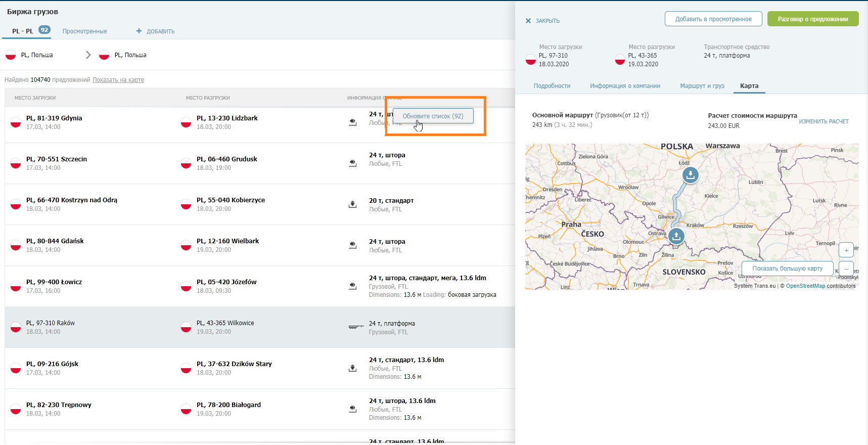The height and width of the screenshot is (445, 868).
Task: Click destination PL, 37-632 Dzików Stary
Action: [234, 364]
